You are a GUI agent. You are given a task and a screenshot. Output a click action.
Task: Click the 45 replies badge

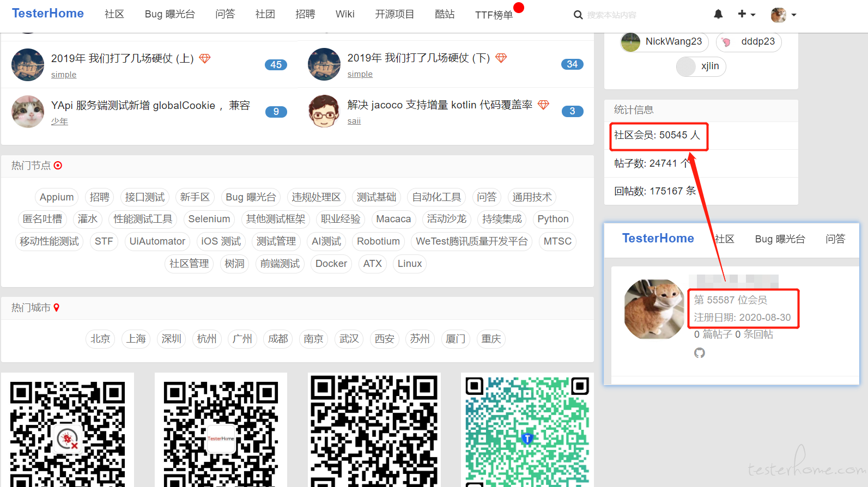click(276, 65)
